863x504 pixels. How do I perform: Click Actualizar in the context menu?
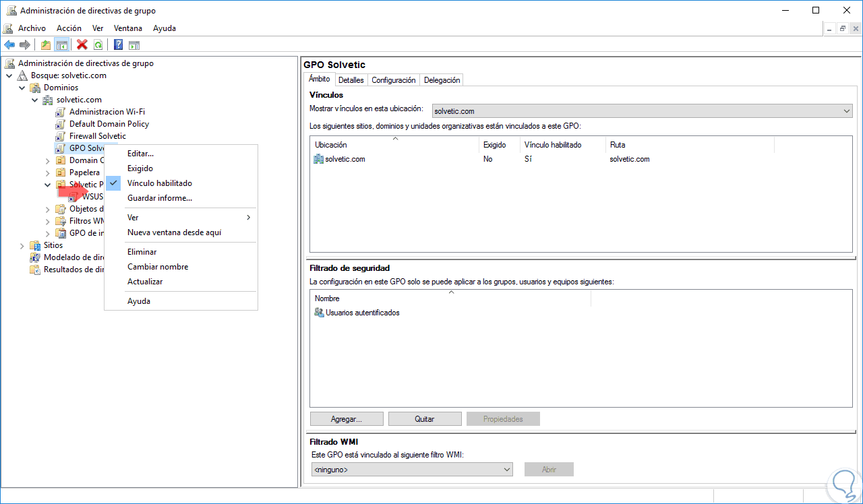point(181,282)
